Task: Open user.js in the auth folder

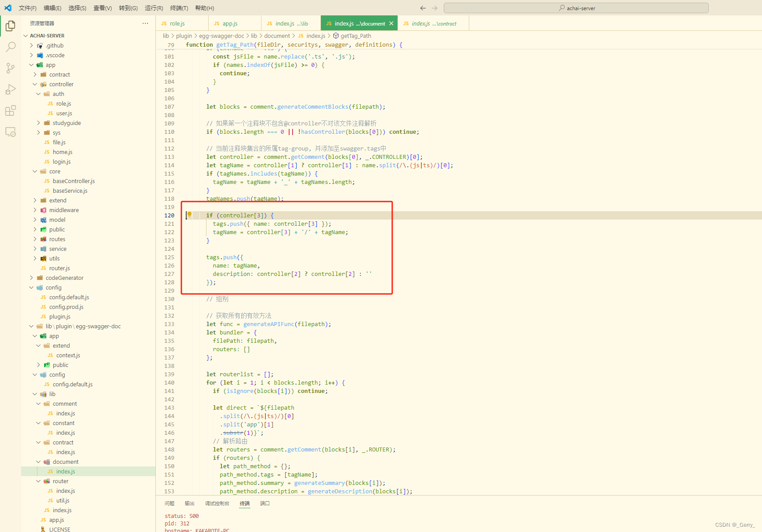Action: tap(88, 113)
